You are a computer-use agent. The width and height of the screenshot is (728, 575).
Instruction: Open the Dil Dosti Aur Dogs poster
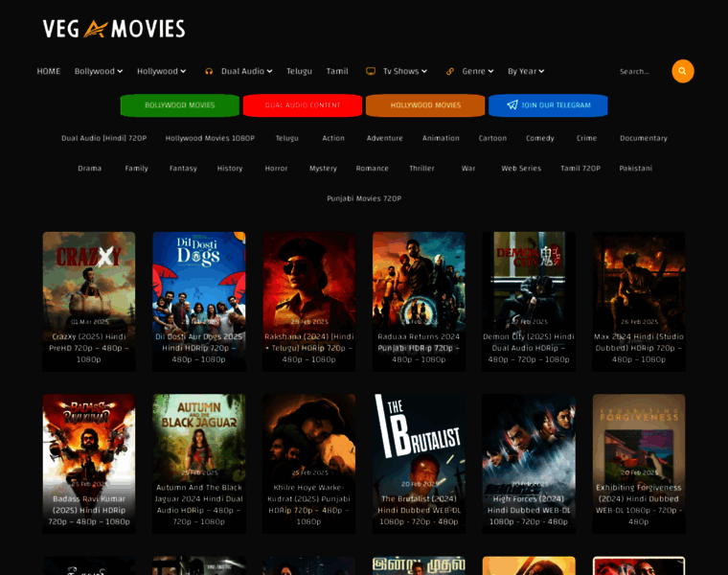pyautogui.click(x=199, y=302)
